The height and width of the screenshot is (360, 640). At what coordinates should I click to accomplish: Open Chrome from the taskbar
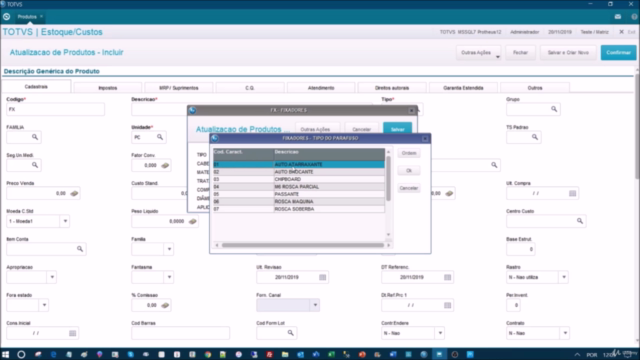(x=208, y=354)
